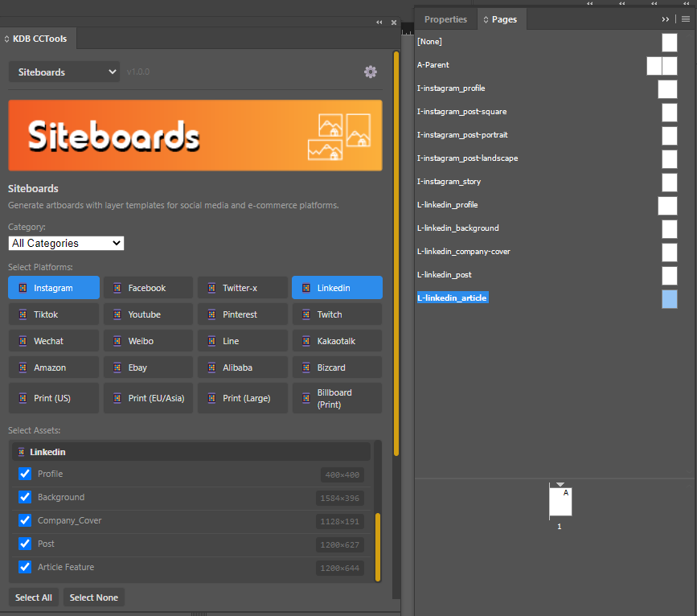Uncheck the Background asset checkbox

[x=25, y=497]
